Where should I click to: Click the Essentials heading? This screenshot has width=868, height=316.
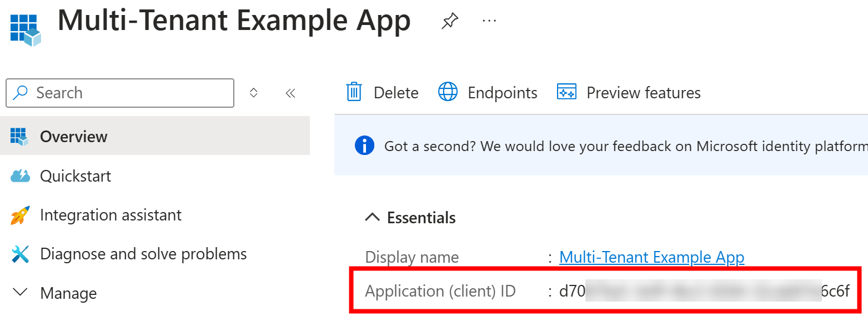pos(422,218)
